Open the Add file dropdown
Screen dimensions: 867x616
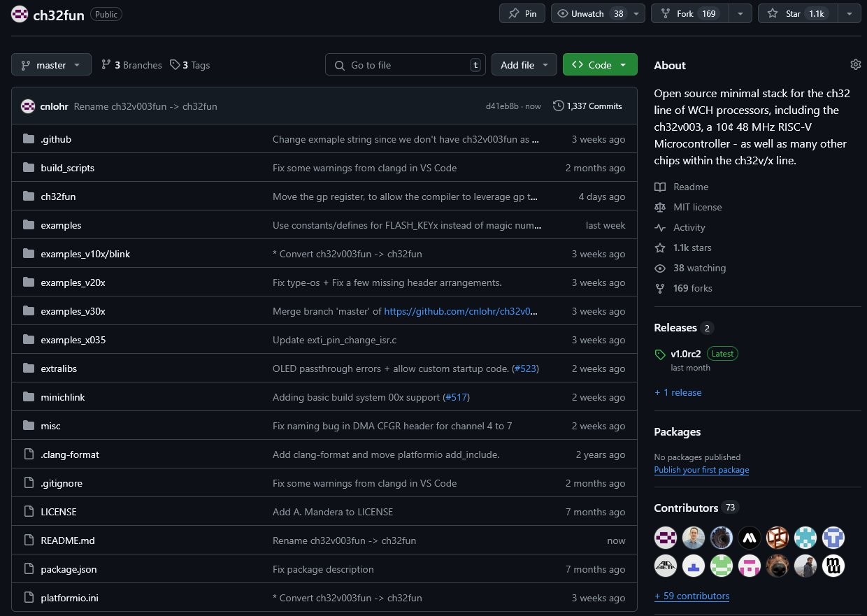(524, 65)
